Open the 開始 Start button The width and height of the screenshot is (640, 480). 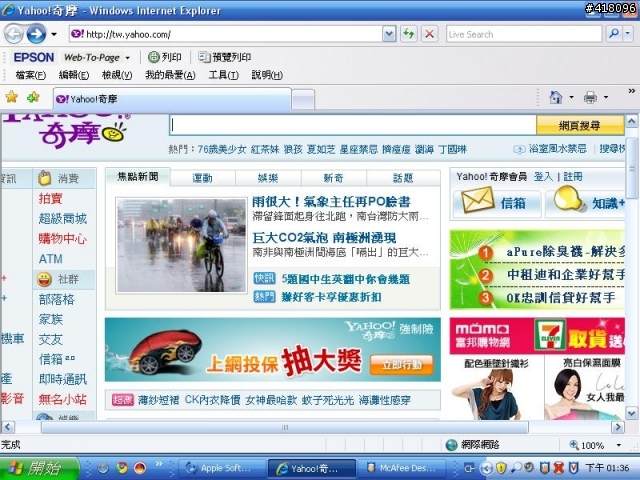40,468
